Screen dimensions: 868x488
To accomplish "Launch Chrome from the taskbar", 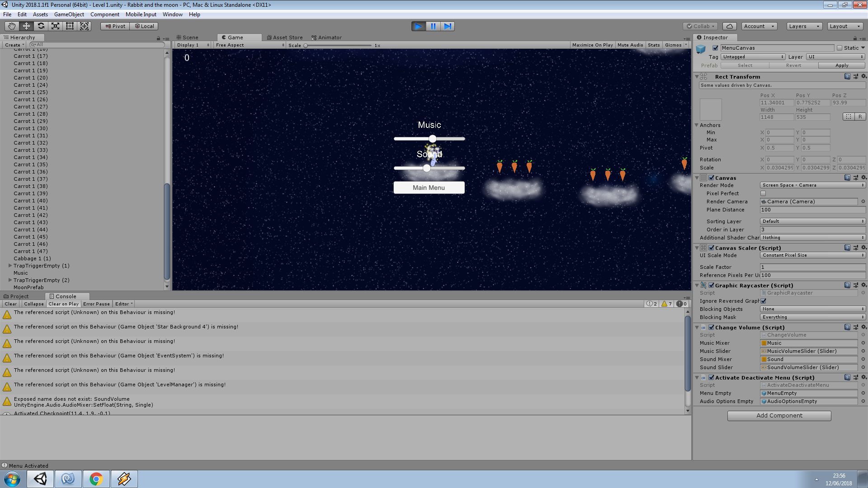I will tap(96, 479).
